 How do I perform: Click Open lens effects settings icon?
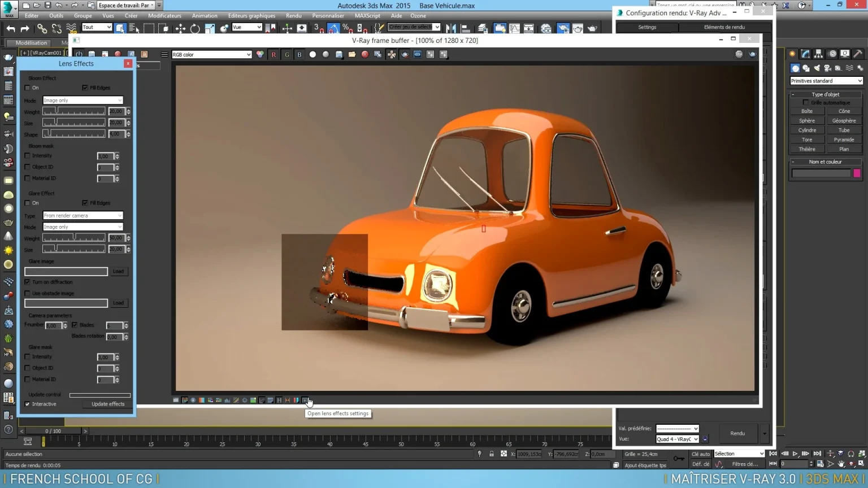305,400
